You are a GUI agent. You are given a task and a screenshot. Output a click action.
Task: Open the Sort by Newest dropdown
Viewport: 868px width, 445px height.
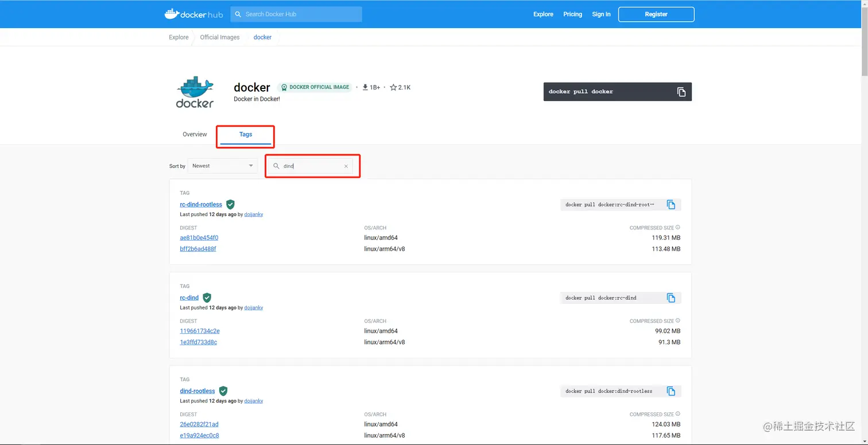(x=223, y=166)
